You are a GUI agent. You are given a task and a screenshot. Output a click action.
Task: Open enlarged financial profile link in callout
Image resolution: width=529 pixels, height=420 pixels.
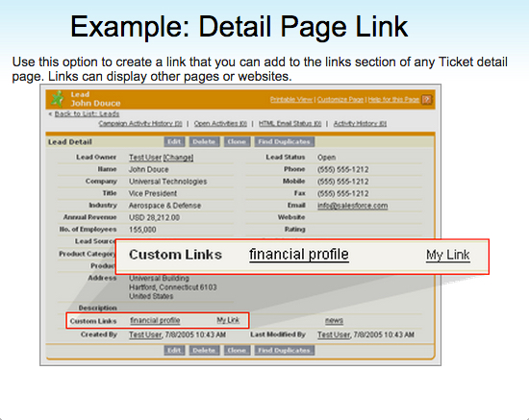[299, 254]
